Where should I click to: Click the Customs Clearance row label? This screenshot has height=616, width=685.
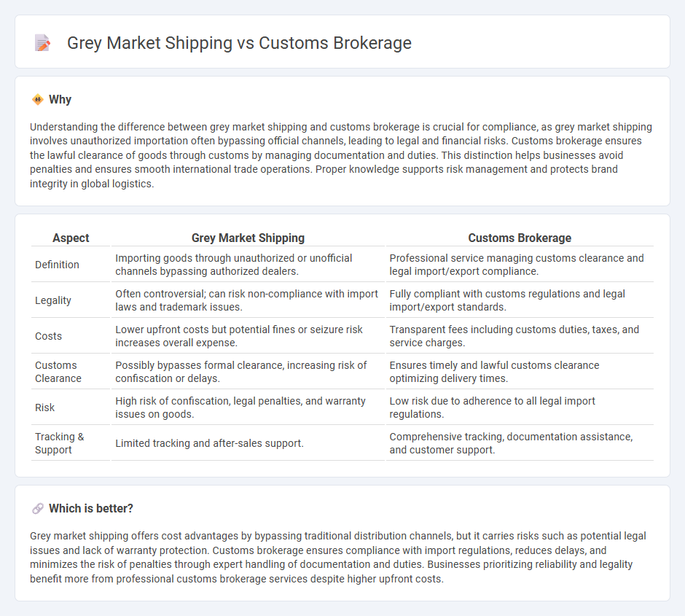pyautogui.click(x=58, y=372)
